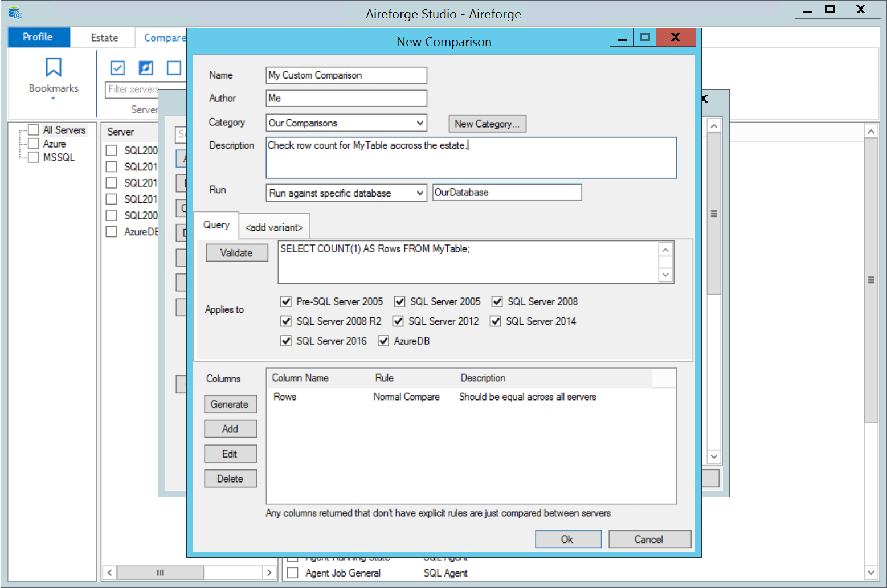Click the server list scroll left arrow

pyautogui.click(x=109, y=572)
